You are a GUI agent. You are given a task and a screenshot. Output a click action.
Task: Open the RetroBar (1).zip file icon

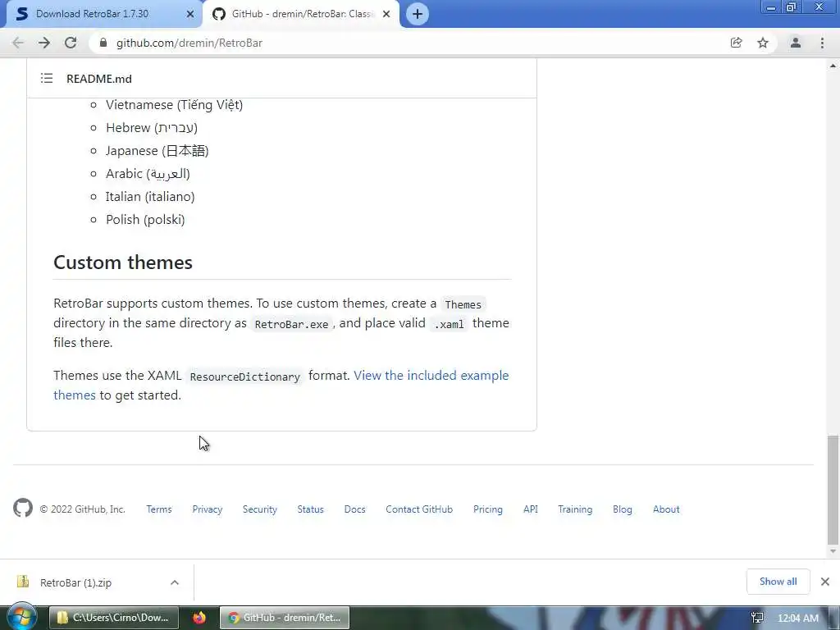pyautogui.click(x=23, y=582)
